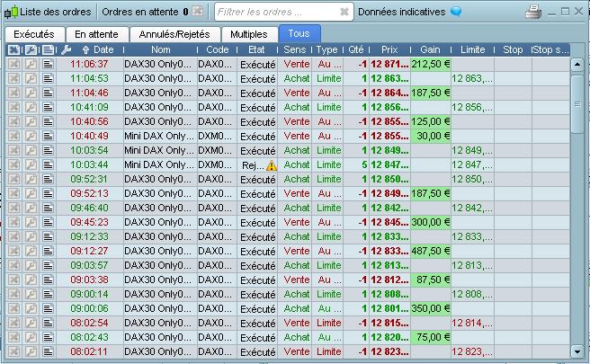Click the 300,00 € gain cell
590x364 pixels.
point(431,222)
